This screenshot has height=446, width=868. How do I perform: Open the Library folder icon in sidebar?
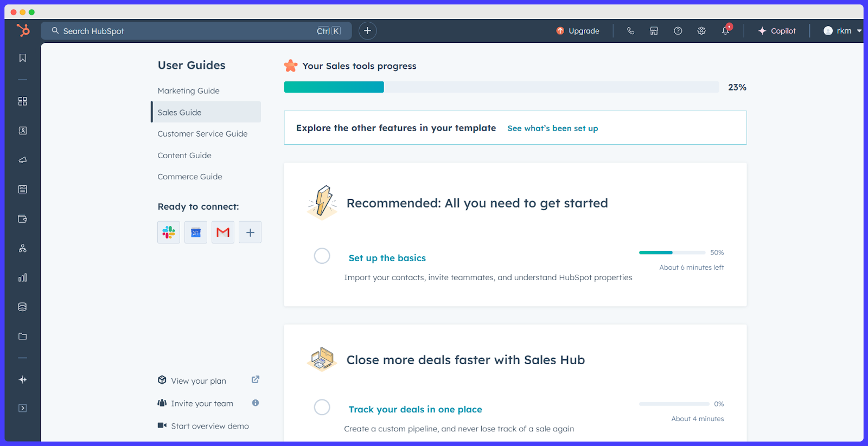point(23,336)
